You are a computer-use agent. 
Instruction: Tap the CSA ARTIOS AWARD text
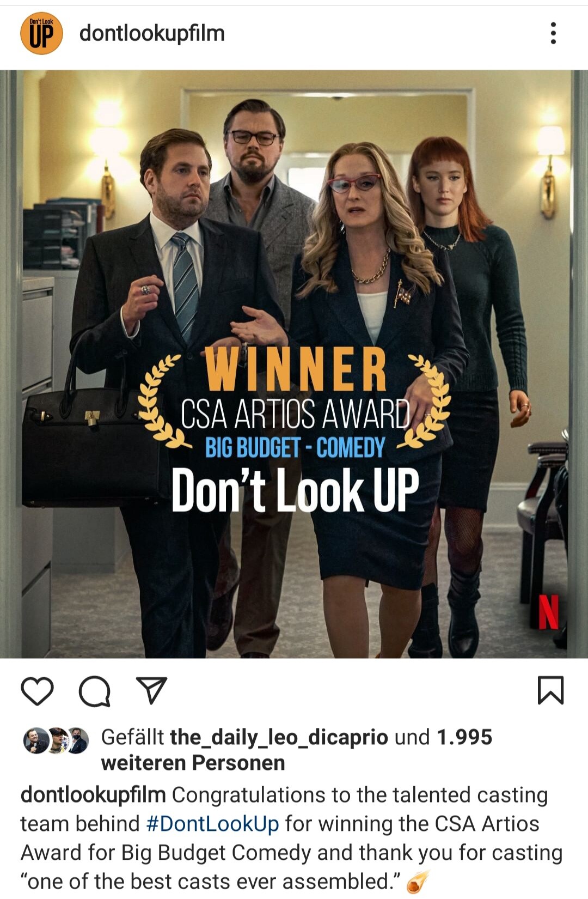(295, 415)
